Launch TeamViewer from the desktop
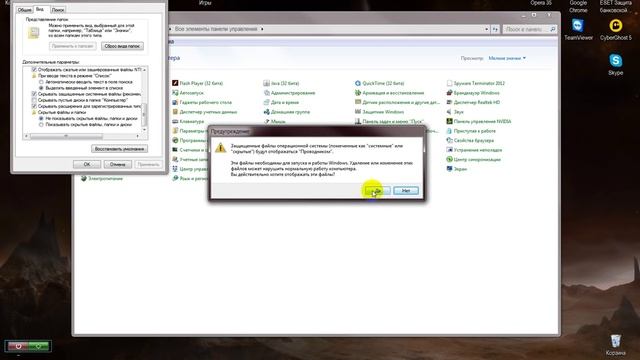The height and width of the screenshot is (360, 640). coord(578,29)
